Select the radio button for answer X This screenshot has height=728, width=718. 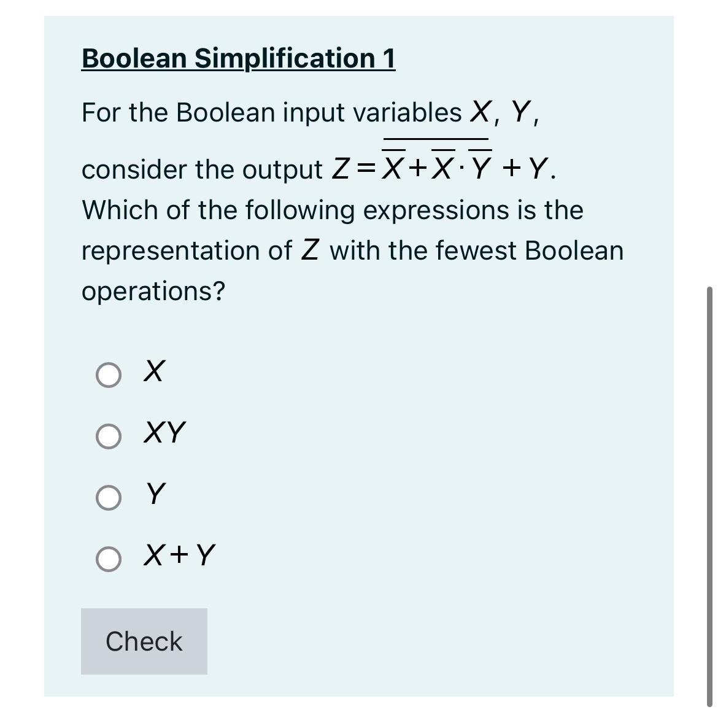(x=109, y=373)
